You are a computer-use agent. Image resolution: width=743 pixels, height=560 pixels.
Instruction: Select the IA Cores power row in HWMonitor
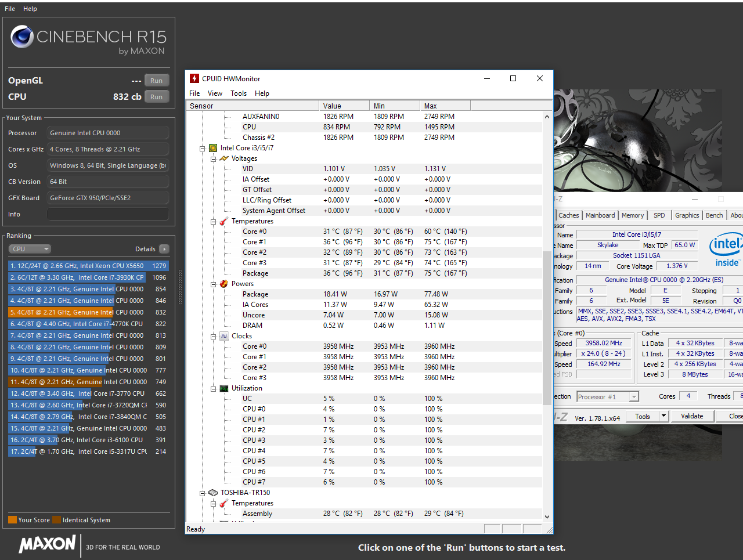click(x=365, y=305)
